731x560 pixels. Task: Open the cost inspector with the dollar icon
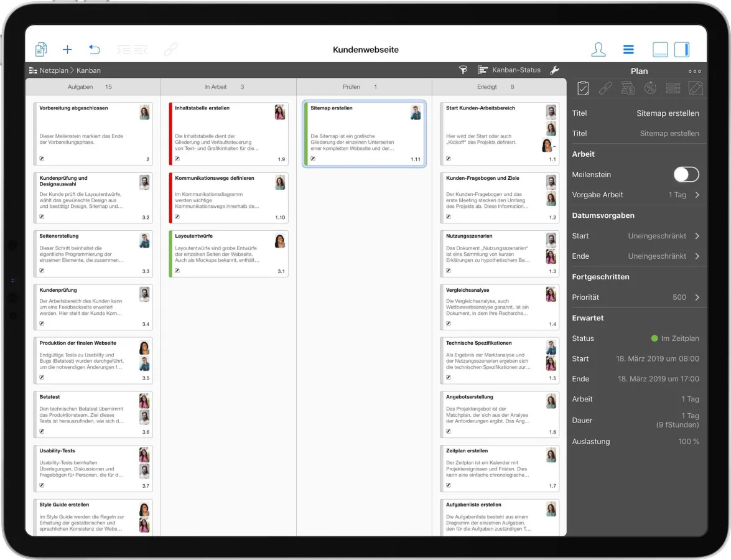[x=628, y=88]
